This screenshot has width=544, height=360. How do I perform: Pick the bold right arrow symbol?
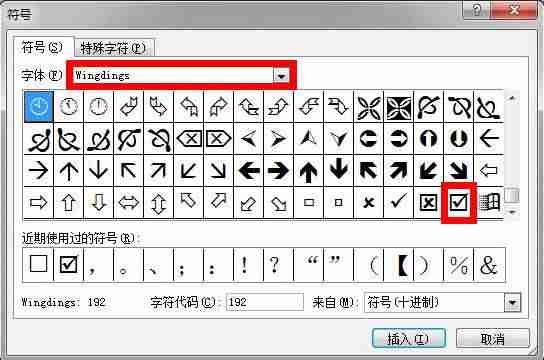pos(278,170)
